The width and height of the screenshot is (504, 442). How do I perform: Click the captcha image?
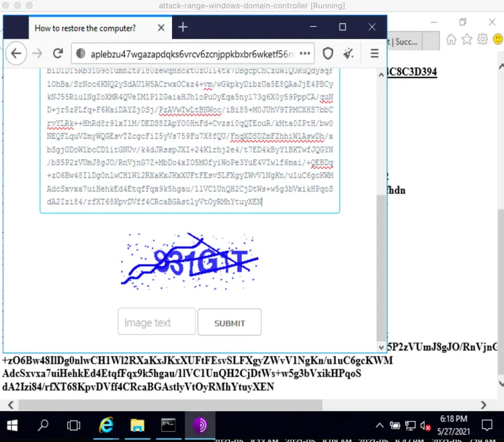(x=190, y=261)
